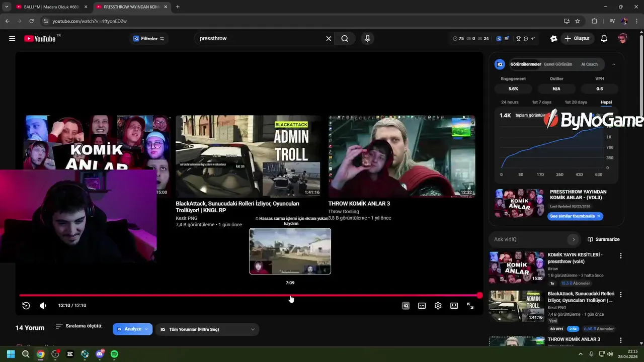
Task: Open Tüm Yorumlar filter dropdown
Action: tap(207, 329)
